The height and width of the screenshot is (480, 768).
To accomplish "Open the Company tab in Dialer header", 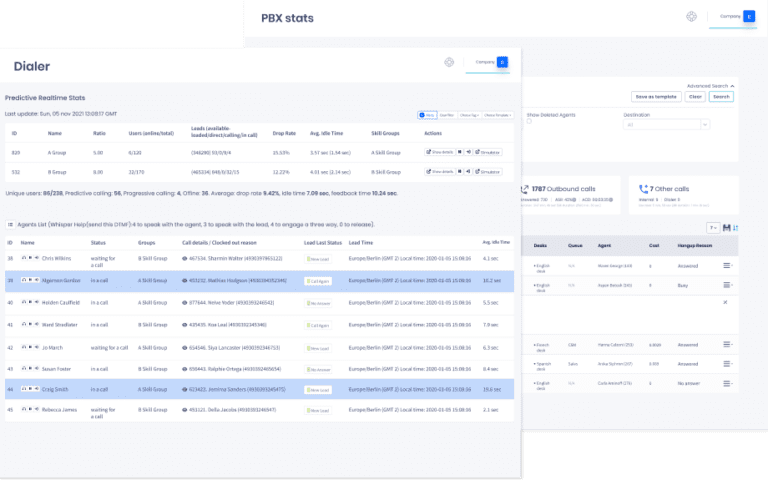I will (x=484, y=62).
